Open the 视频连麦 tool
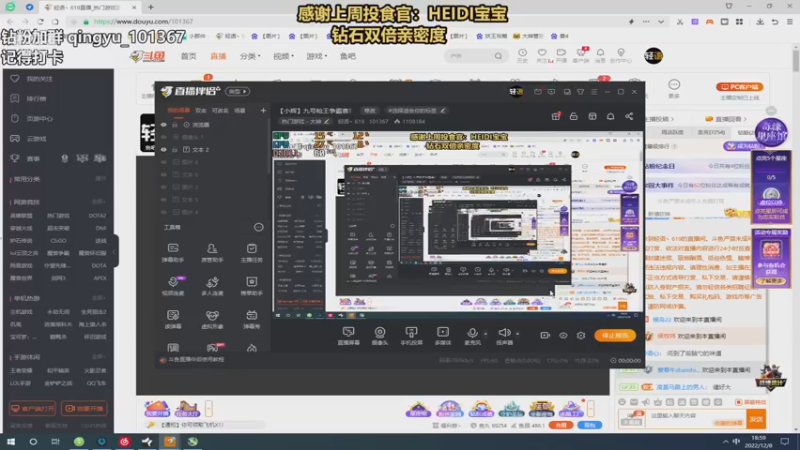800x450 pixels. [x=173, y=286]
